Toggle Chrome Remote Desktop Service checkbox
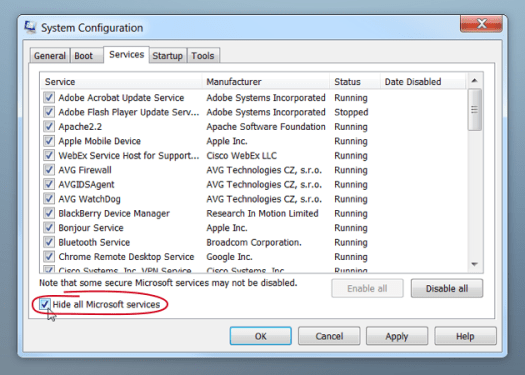The width and height of the screenshot is (525, 375). click(49, 256)
